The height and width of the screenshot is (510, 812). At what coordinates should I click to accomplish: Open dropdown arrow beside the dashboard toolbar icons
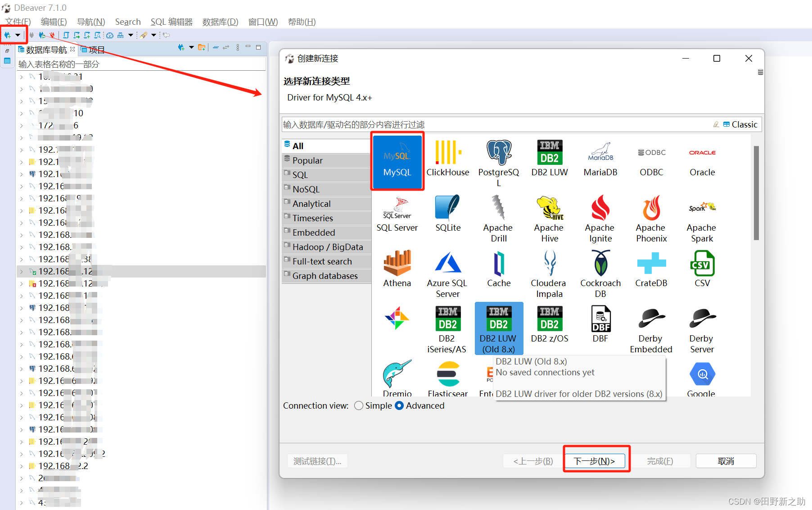point(131,35)
